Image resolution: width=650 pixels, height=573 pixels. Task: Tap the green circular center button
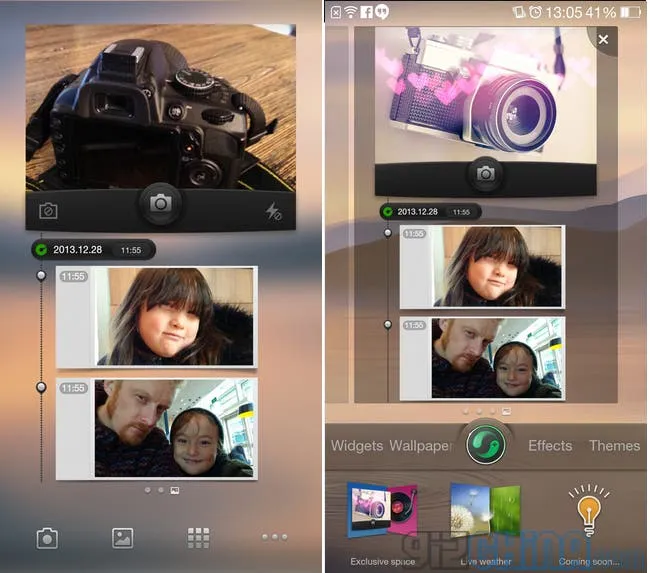(485, 444)
